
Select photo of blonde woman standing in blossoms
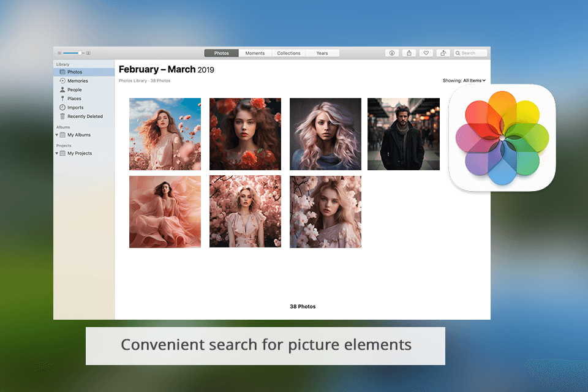(245, 211)
